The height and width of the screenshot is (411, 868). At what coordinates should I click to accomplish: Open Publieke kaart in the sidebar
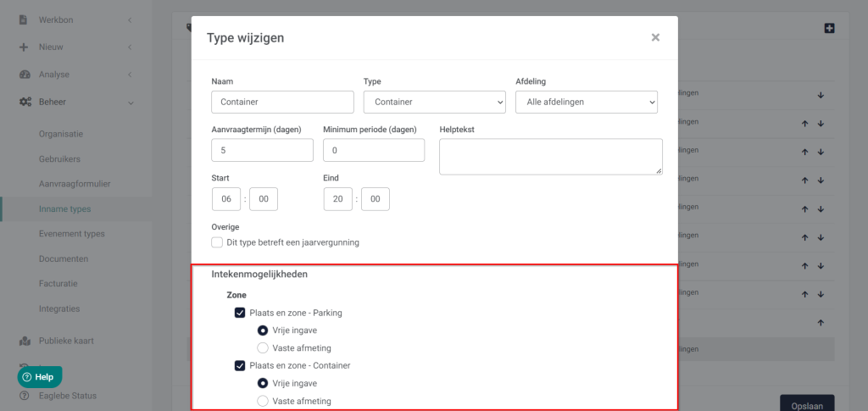66,341
